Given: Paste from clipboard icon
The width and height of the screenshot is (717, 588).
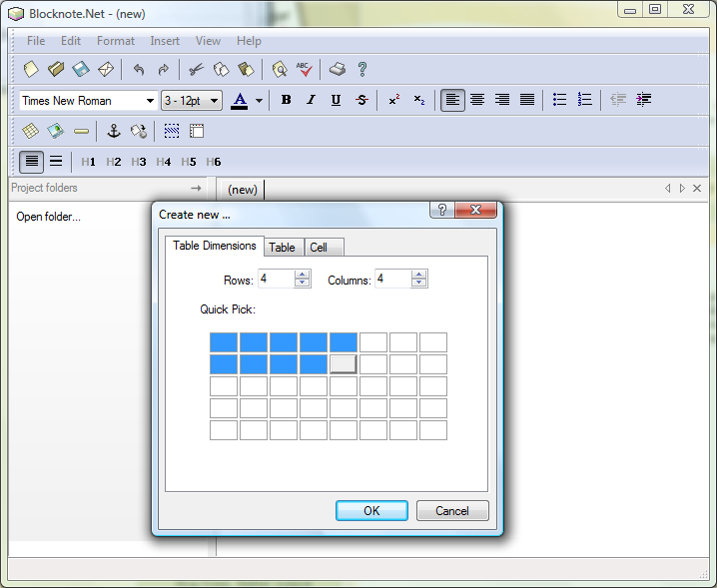Looking at the screenshot, I should [x=246, y=70].
